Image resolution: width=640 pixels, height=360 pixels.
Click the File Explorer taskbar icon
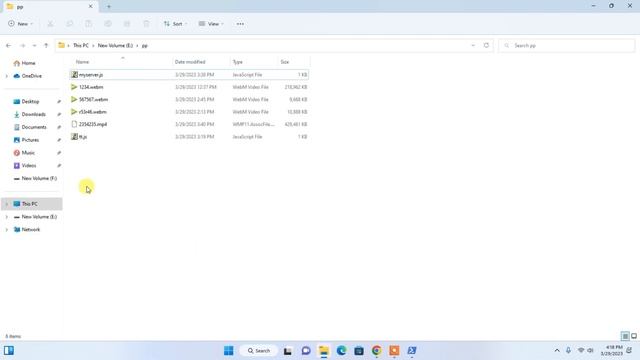[x=324, y=351]
